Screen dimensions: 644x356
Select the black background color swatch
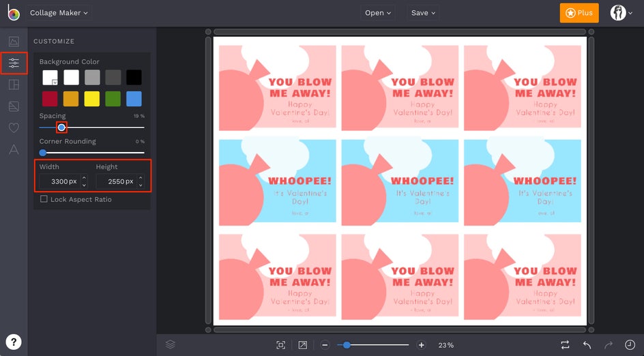(134, 77)
